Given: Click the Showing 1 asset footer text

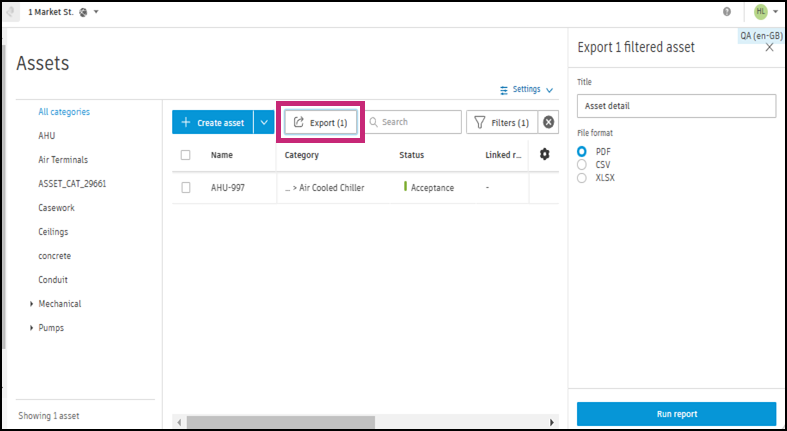Looking at the screenshot, I should click(49, 416).
